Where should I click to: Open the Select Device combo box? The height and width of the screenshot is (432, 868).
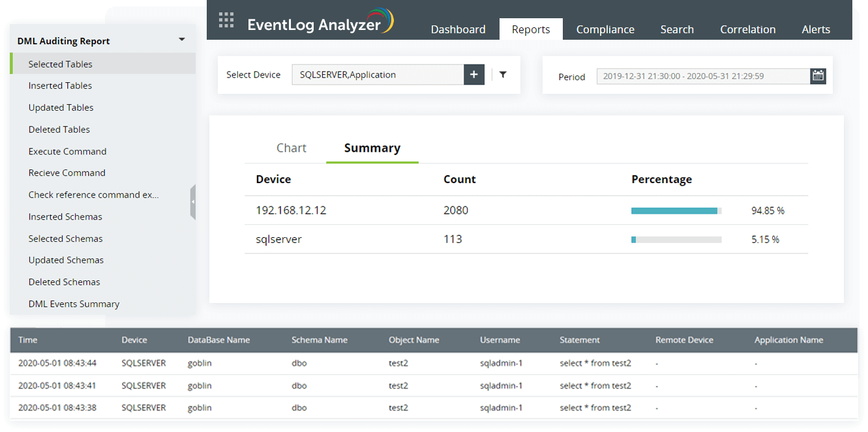(x=378, y=75)
